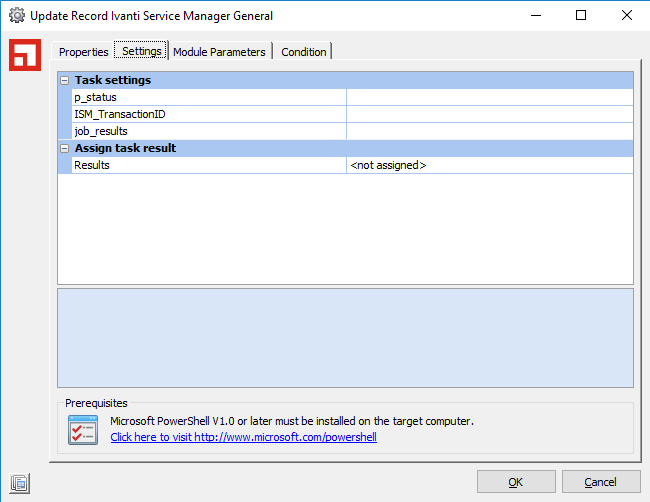Collapse the Task settings section

tap(65, 80)
